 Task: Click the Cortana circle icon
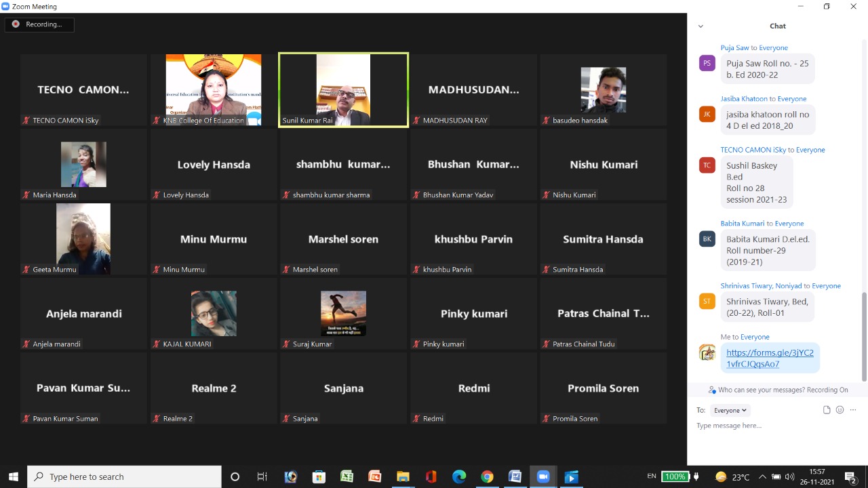pos(235,476)
